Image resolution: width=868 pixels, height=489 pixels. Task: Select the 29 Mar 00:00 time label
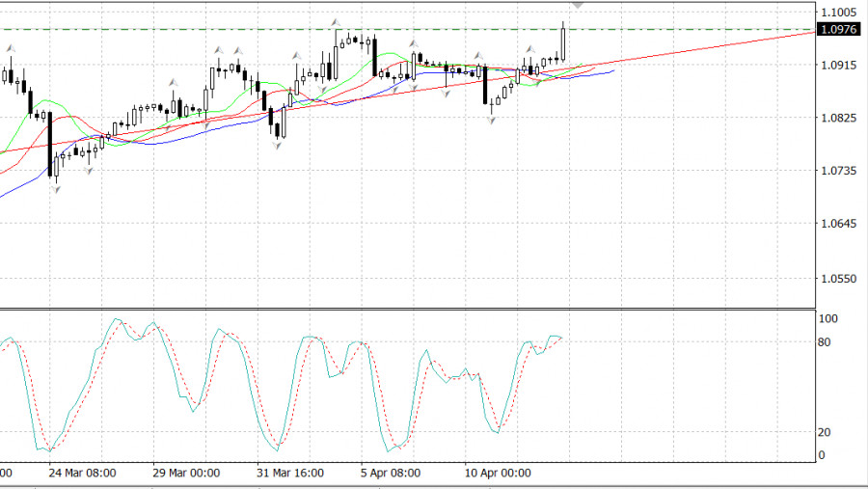click(186, 473)
